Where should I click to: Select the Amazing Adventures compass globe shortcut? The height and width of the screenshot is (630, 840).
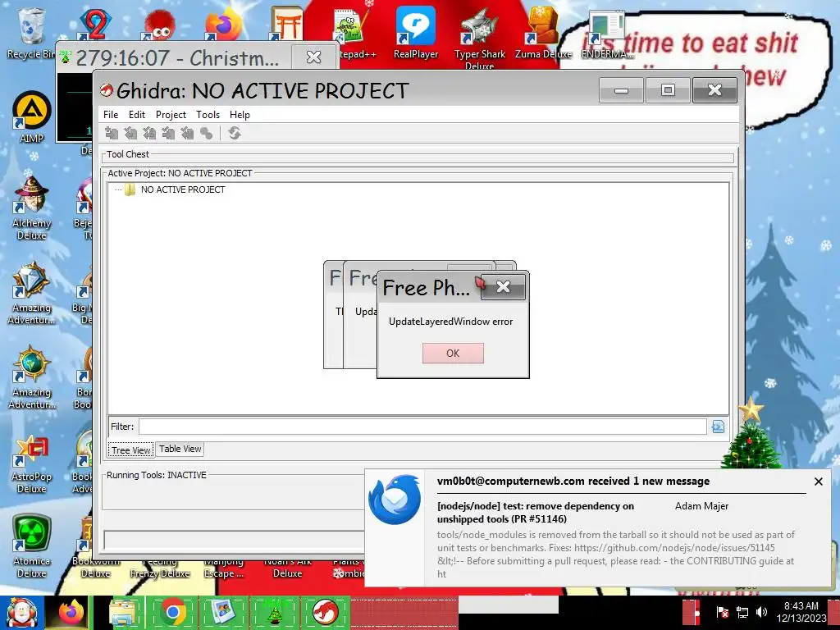32,377
